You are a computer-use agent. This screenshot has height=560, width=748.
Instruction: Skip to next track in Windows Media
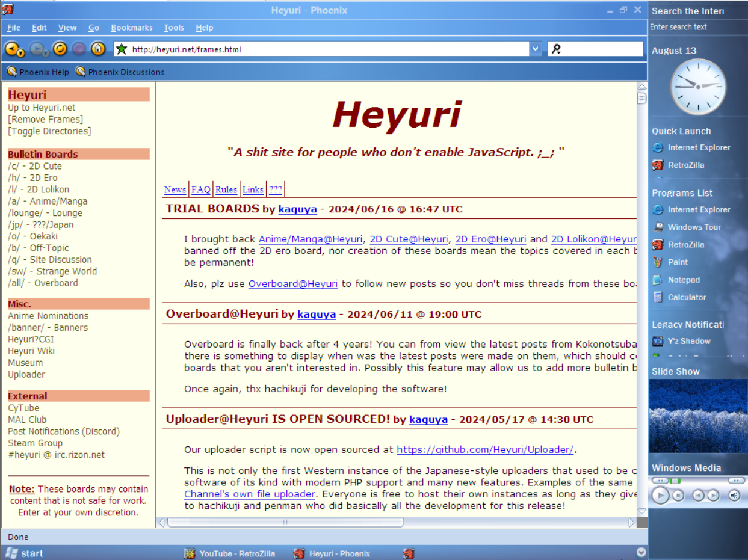coord(713,496)
